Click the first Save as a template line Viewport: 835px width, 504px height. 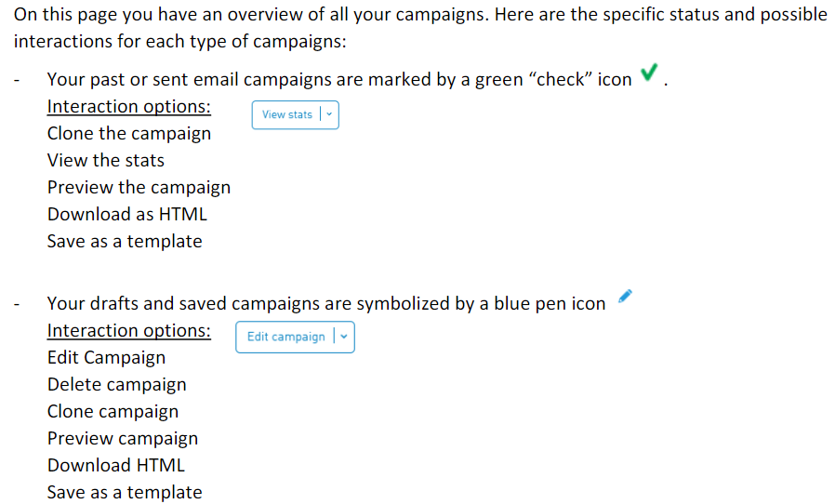[125, 242]
